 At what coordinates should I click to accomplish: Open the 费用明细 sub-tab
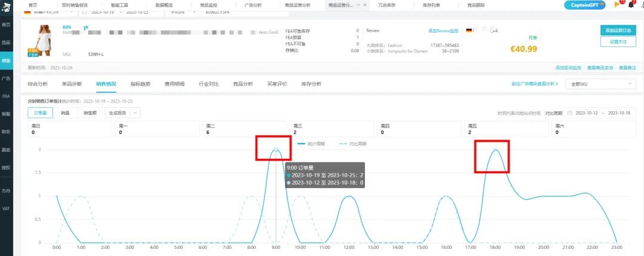coord(175,84)
